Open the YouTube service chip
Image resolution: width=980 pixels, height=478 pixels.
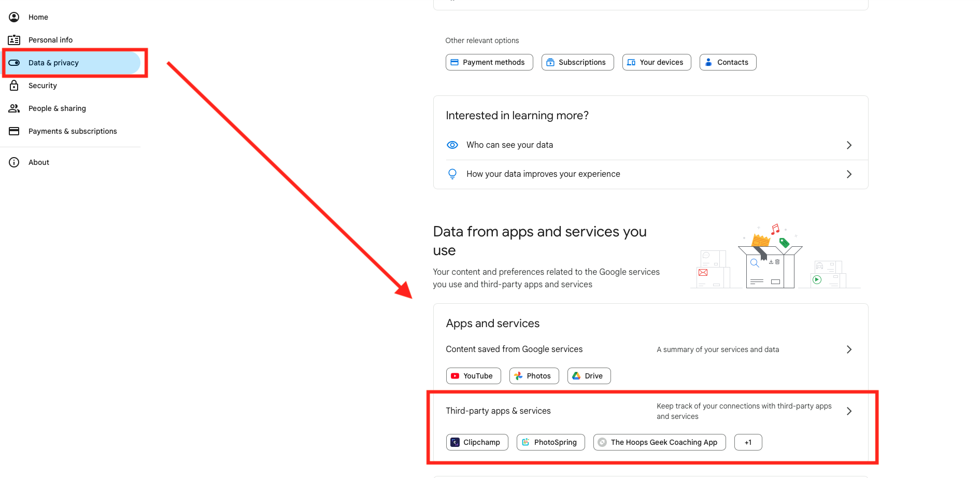pyautogui.click(x=473, y=376)
